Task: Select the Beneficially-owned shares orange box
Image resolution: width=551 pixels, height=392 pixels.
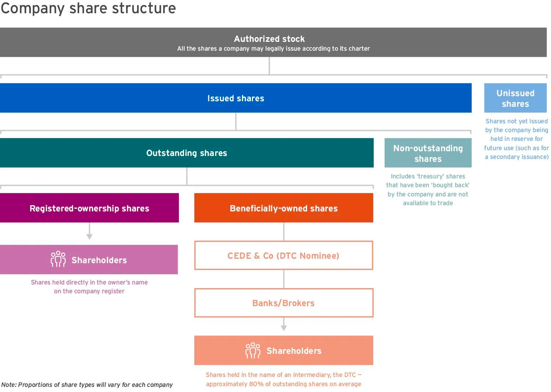Action: (x=284, y=208)
